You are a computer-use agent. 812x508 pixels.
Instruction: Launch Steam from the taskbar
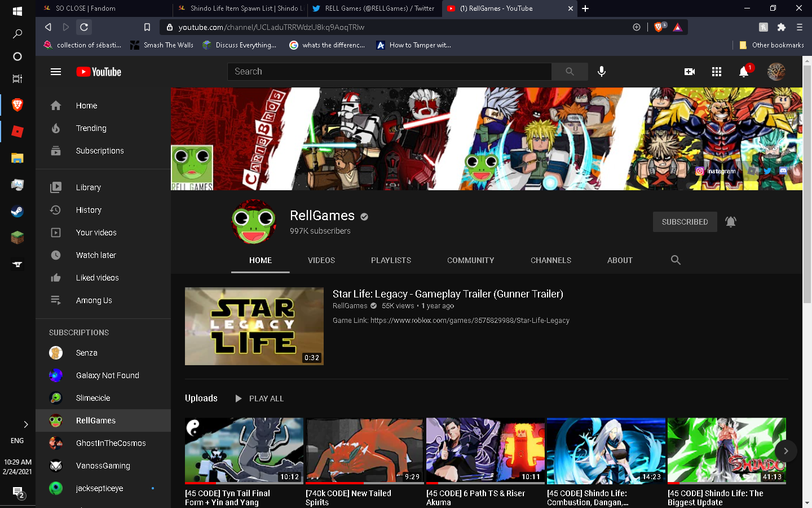(x=17, y=211)
